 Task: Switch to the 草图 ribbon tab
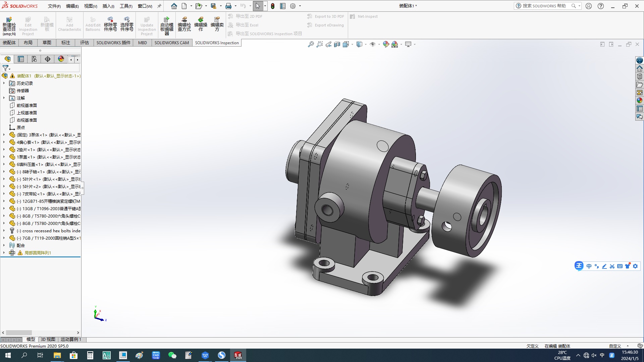pos(47,43)
